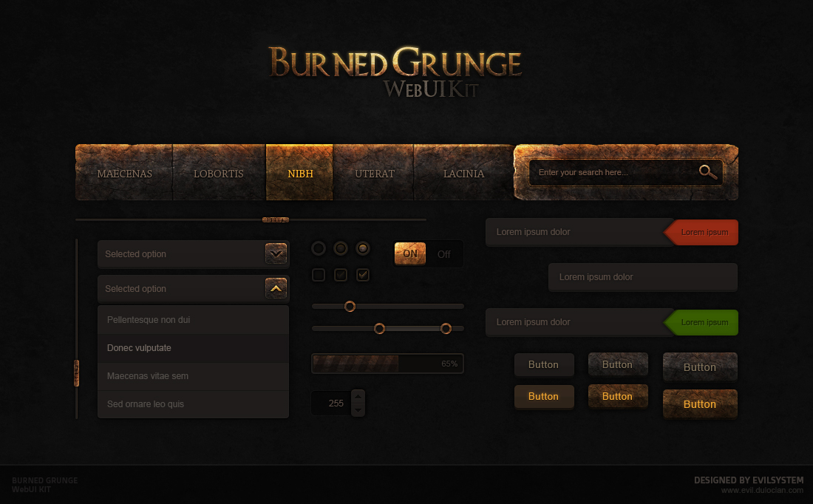Click the down-chevron icon on the first dropdown
Screen dimensions: 813x504
point(276,253)
